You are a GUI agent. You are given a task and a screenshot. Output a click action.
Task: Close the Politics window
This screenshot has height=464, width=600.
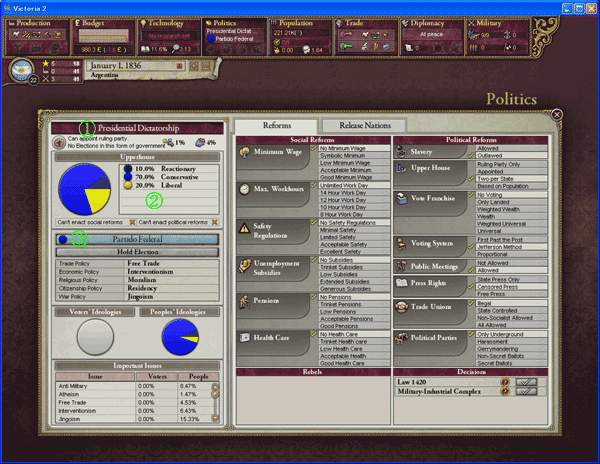click(x=557, y=115)
